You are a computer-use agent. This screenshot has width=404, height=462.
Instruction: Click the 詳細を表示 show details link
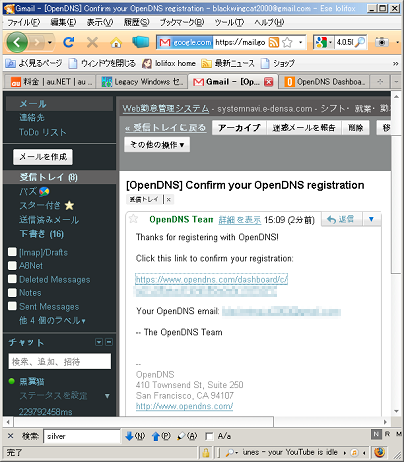point(240,220)
